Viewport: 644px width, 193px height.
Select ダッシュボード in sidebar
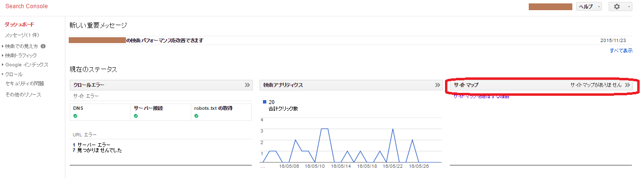19,24
